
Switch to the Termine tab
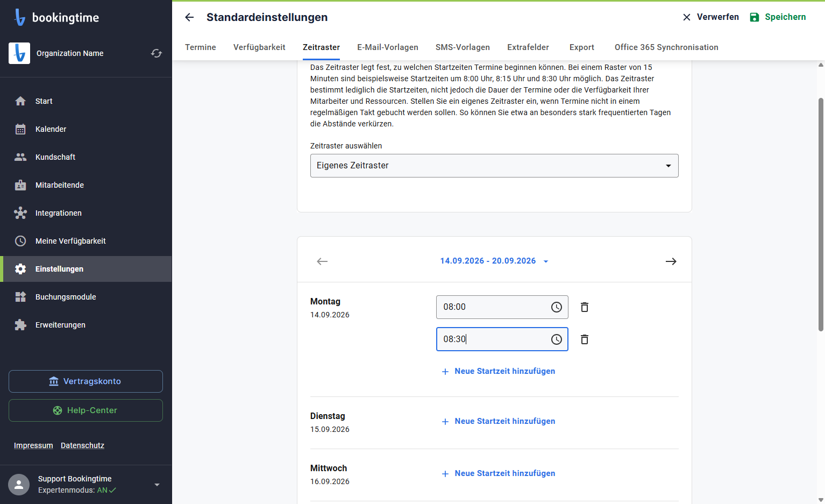201,47
